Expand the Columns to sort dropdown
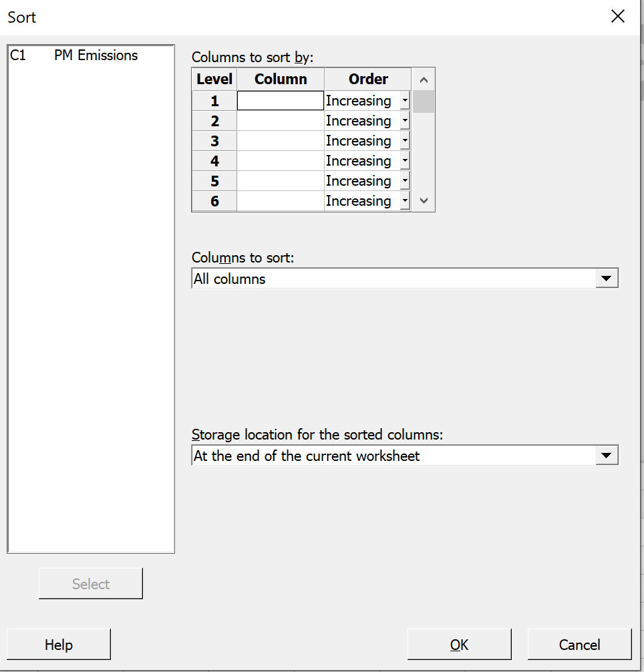Screen dimensions: 644x672 (x=607, y=279)
